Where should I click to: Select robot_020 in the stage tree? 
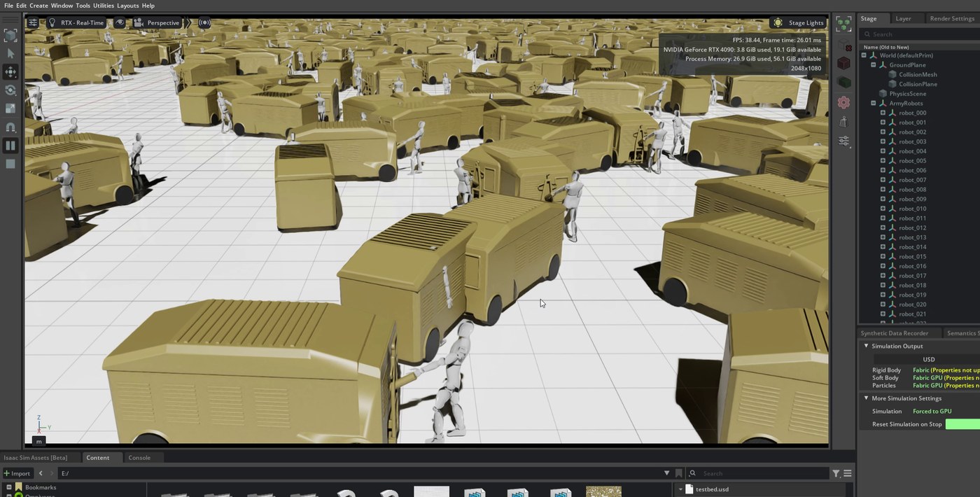912,304
